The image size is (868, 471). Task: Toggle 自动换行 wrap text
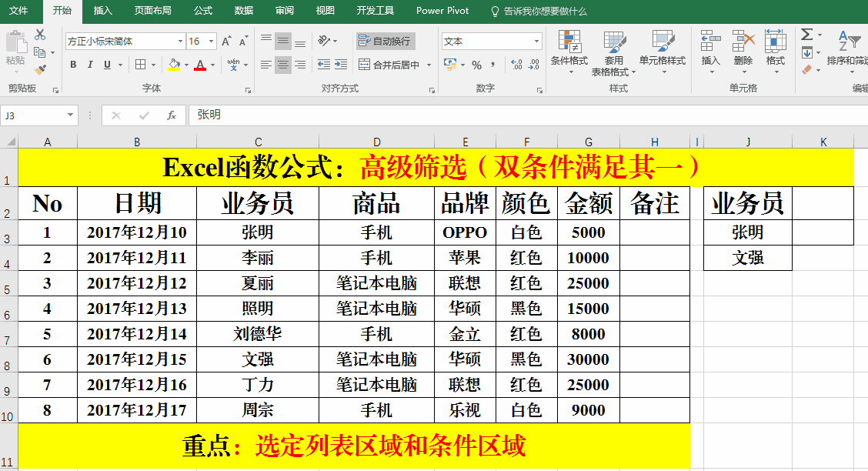386,41
